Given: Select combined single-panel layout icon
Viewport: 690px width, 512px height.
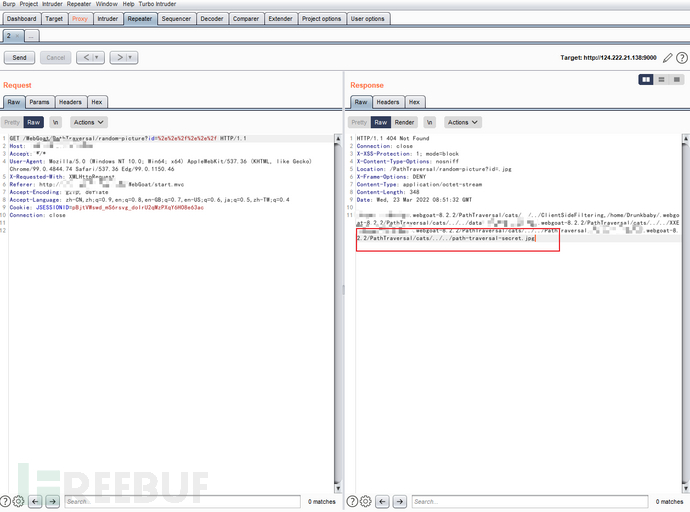Looking at the screenshot, I should pyautogui.click(x=676, y=79).
